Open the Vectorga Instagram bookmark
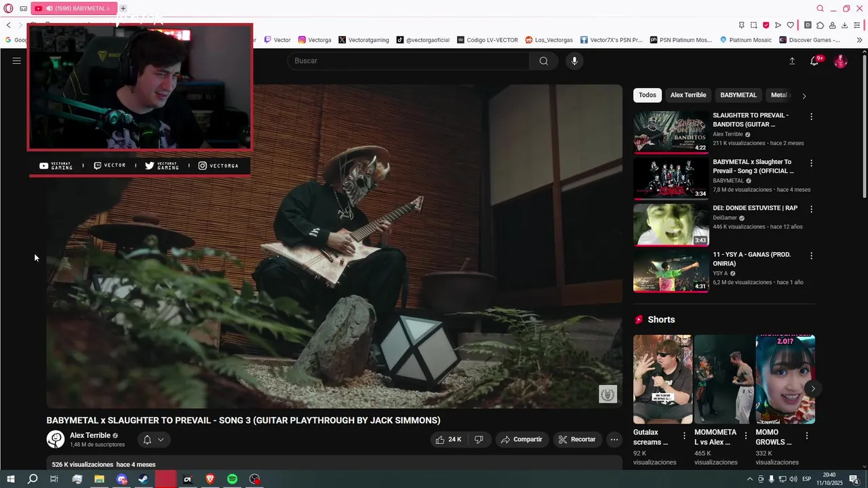The image size is (868, 488). pos(315,40)
